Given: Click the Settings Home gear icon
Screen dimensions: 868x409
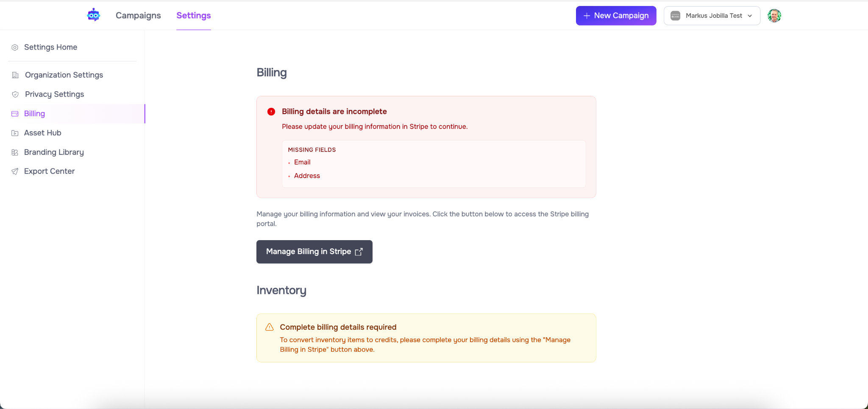Looking at the screenshot, I should click(15, 48).
